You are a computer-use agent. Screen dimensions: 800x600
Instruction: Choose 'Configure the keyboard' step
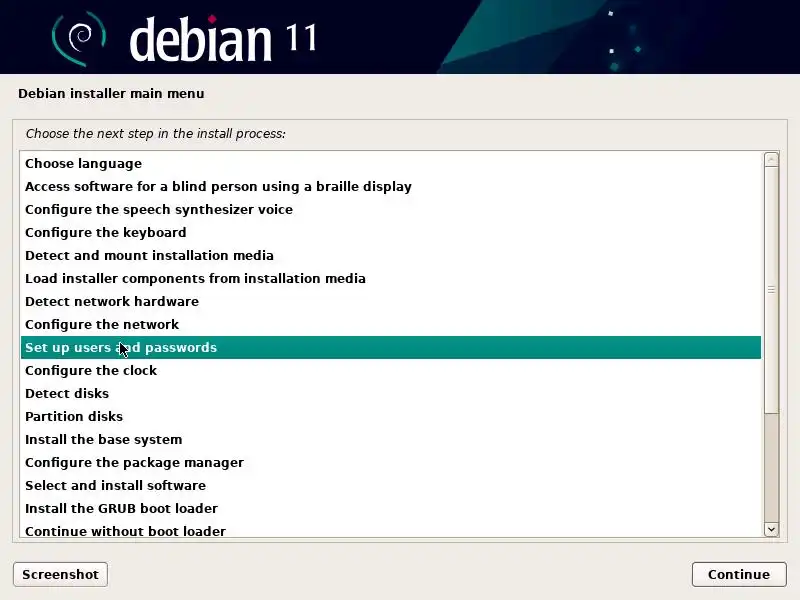(391, 233)
